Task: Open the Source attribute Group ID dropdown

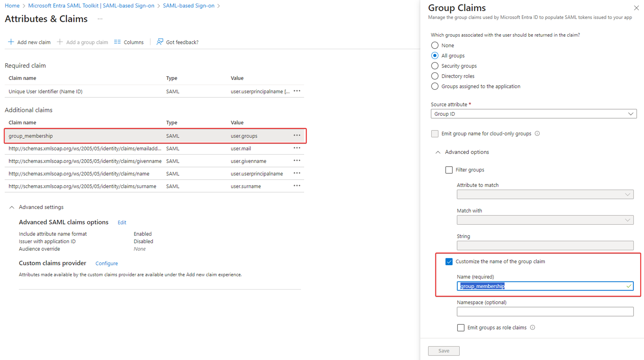Action: click(533, 114)
